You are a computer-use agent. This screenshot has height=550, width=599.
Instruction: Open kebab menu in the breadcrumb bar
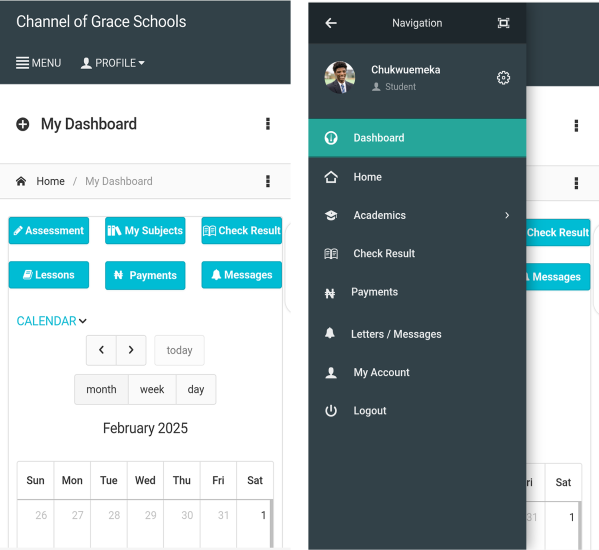coord(268,181)
